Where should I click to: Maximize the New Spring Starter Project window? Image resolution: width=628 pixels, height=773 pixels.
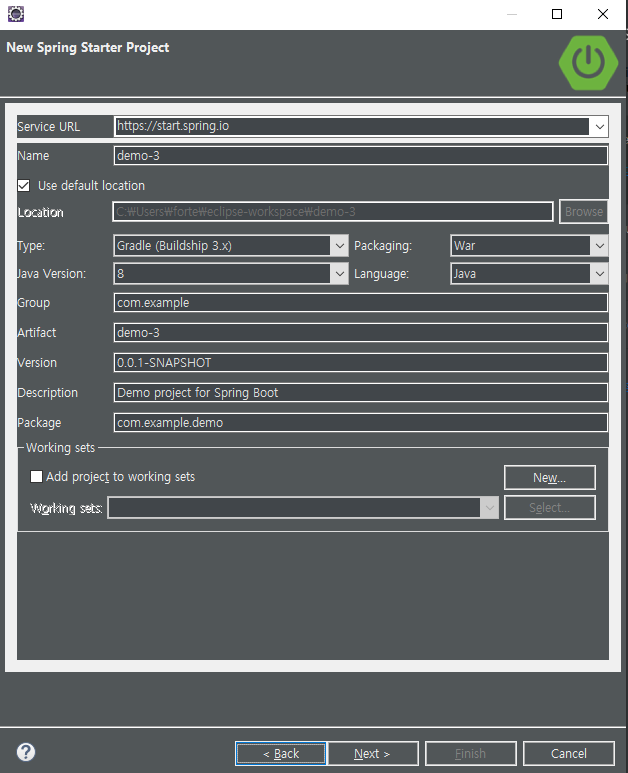click(557, 14)
